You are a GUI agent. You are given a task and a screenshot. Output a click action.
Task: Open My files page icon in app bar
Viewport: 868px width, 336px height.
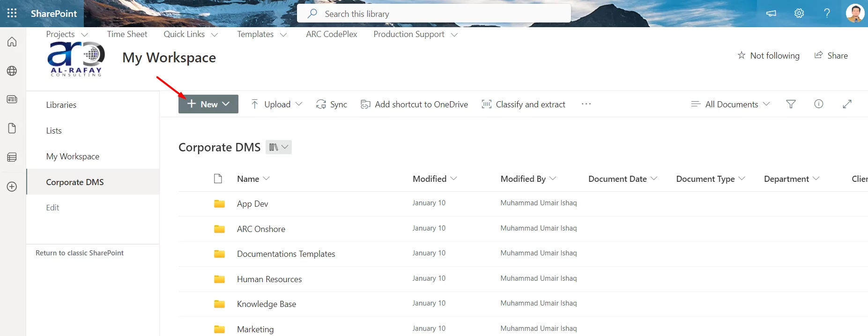12,128
